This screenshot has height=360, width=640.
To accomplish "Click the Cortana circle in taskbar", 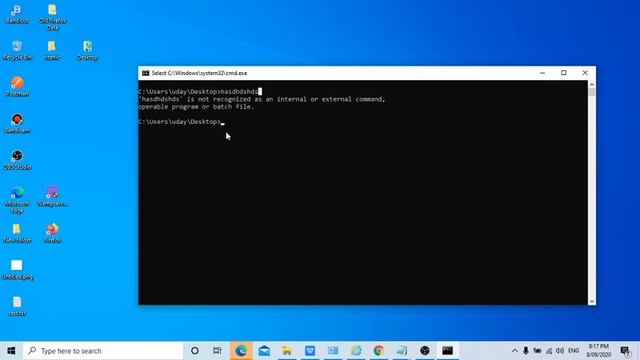I will coord(195,351).
